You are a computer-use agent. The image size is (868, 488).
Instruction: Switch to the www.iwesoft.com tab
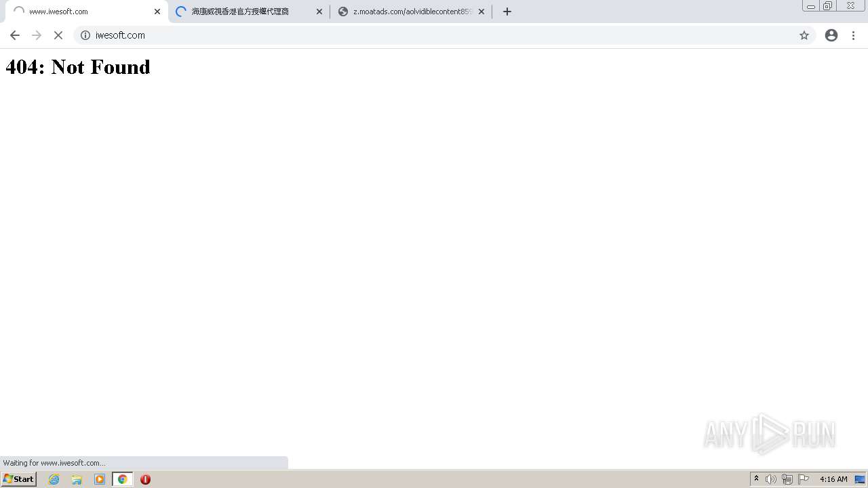[x=86, y=12]
